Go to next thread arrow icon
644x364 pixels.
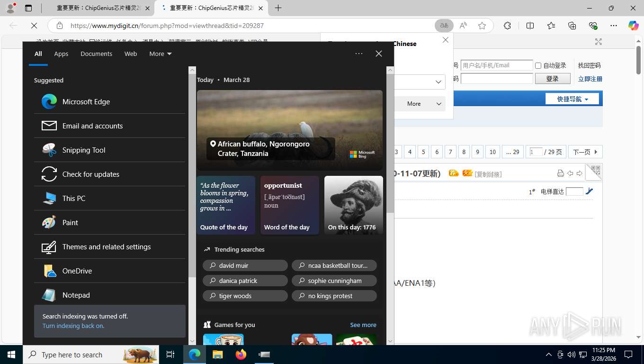pyautogui.click(x=579, y=173)
